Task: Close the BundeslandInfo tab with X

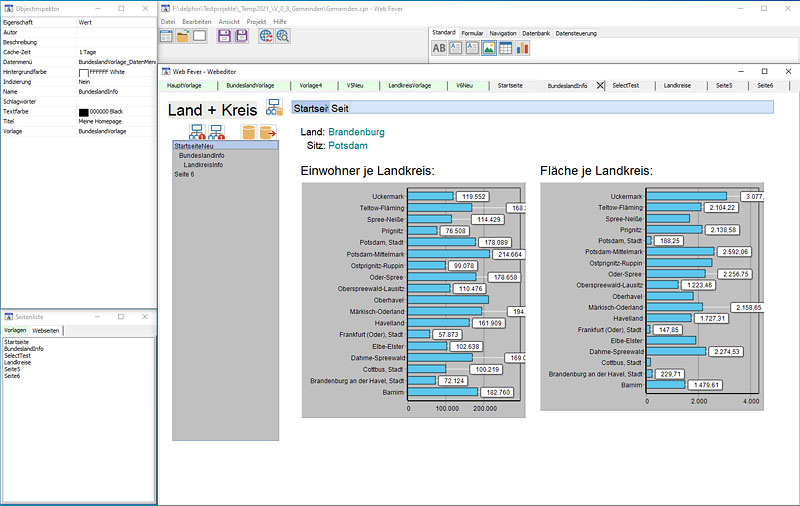Action: [600, 86]
